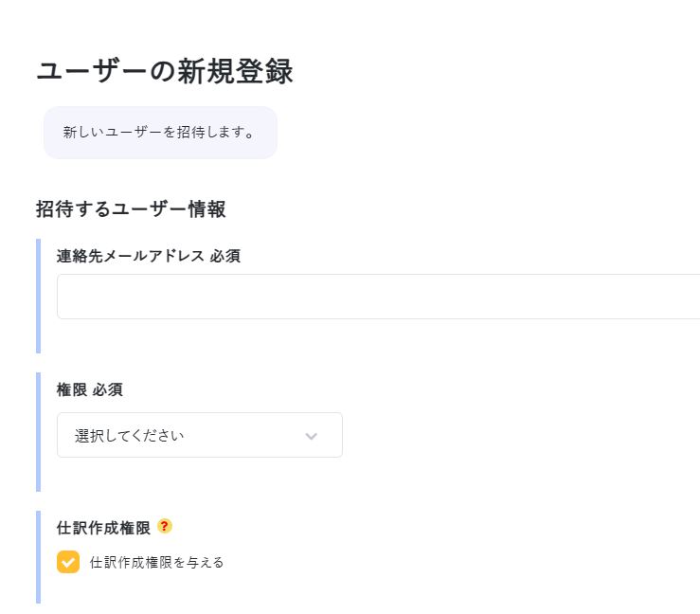Viewport: 700px width, 614px height.
Task: Click the 新しいユーザーを招待します info banner
Action: point(159,133)
